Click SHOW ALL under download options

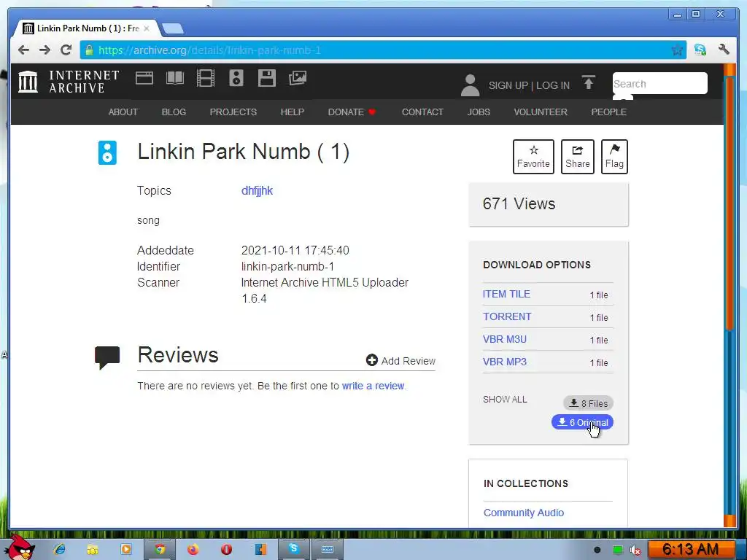(x=505, y=399)
